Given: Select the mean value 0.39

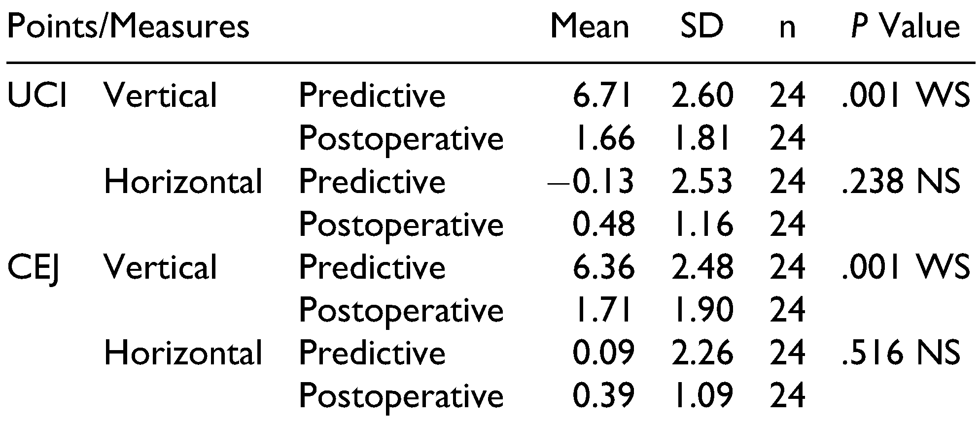Looking at the screenshot, I should pyautogui.click(x=602, y=396).
